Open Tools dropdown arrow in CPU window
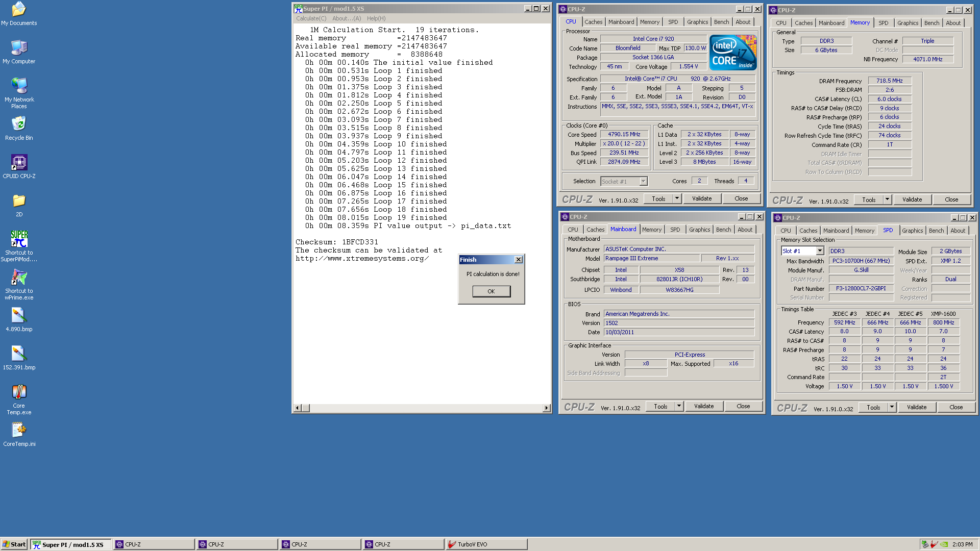 tap(677, 198)
